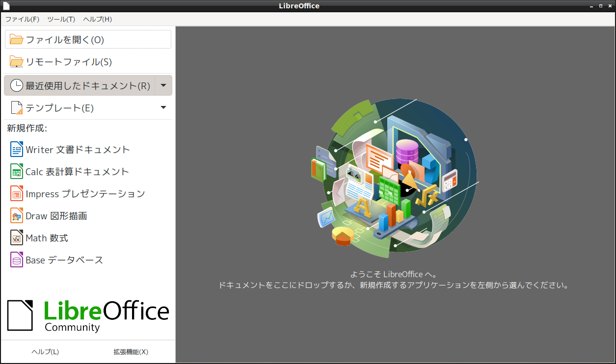The height and width of the screenshot is (364, 616).
Task: Close the LibreOffice window
Action: (x=609, y=6)
